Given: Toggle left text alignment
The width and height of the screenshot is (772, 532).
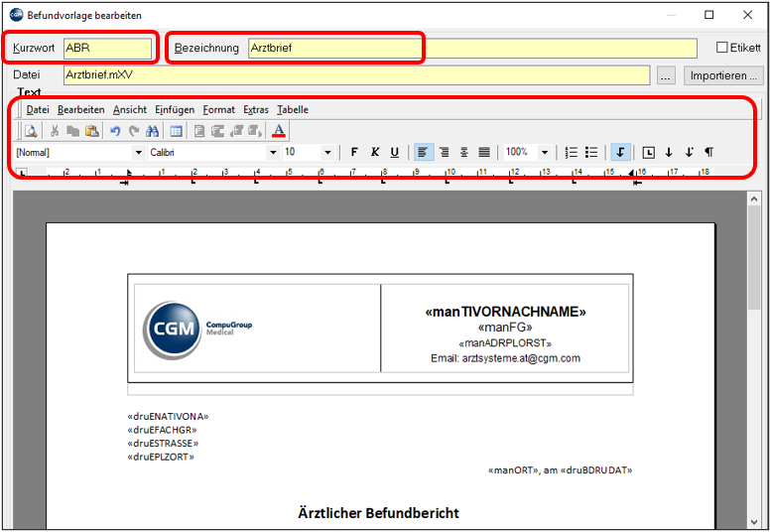Looking at the screenshot, I should click(423, 152).
